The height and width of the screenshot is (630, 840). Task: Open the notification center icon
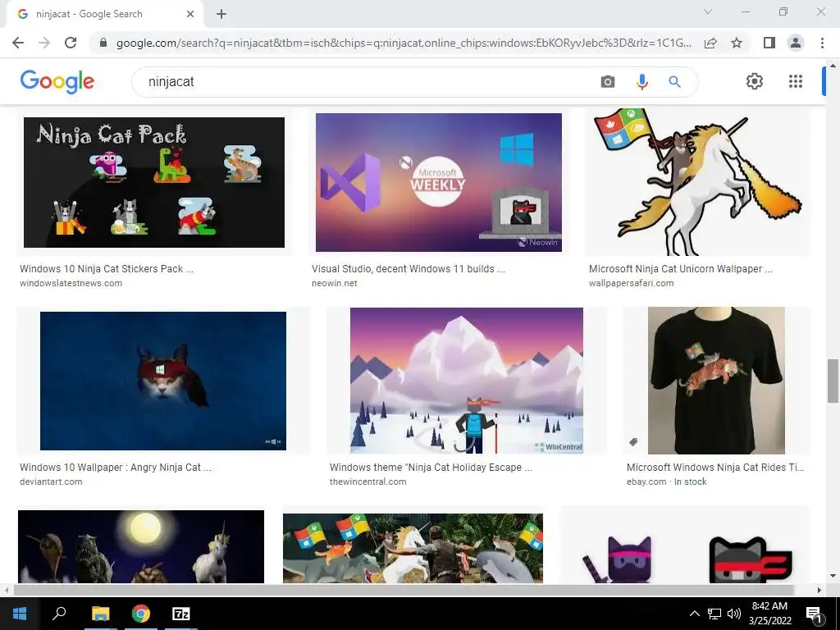coord(815,614)
